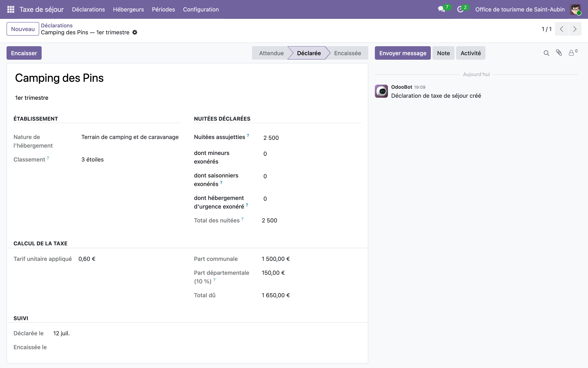Viewport: 588px width, 368px height.
Task: Click the Taxe de séjour app title
Action: click(42, 9)
